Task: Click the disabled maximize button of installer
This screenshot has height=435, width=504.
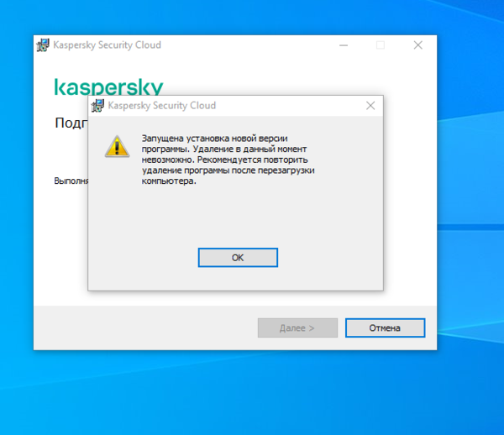Action: [381, 45]
